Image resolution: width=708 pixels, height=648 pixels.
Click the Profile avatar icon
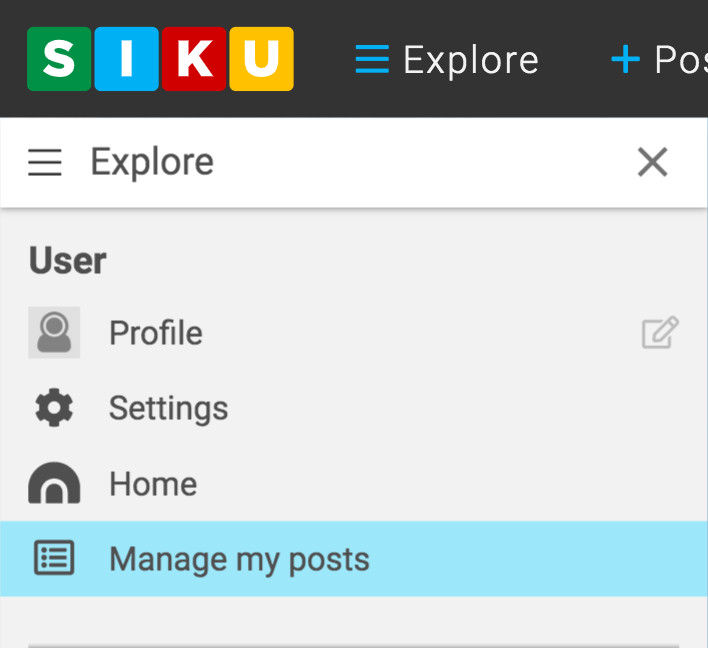click(x=54, y=333)
